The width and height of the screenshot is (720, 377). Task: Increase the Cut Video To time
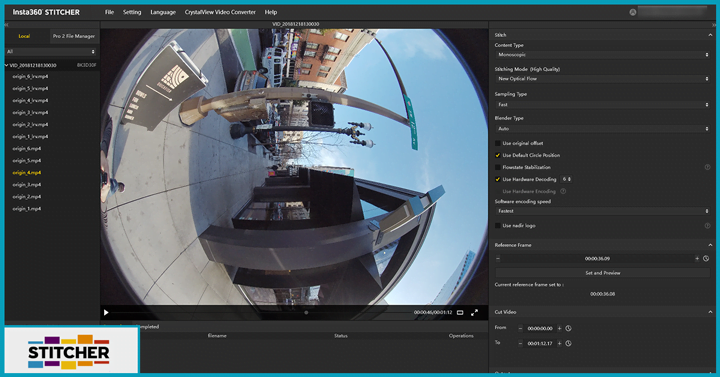(559, 343)
